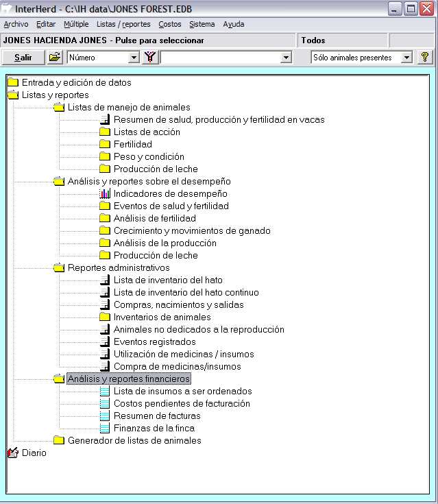
Task: Select Lista de insumos a ser ordenados
Action: point(183,391)
